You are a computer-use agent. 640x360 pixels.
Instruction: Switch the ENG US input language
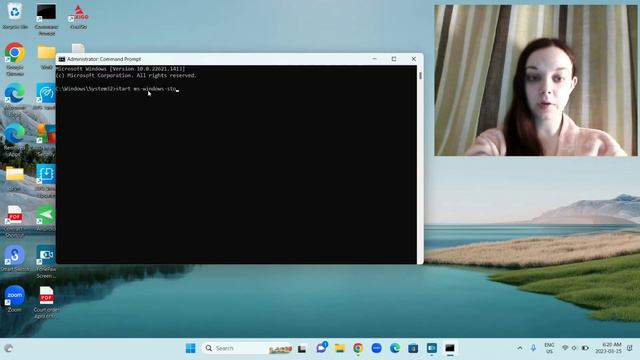tap(549, 348)
